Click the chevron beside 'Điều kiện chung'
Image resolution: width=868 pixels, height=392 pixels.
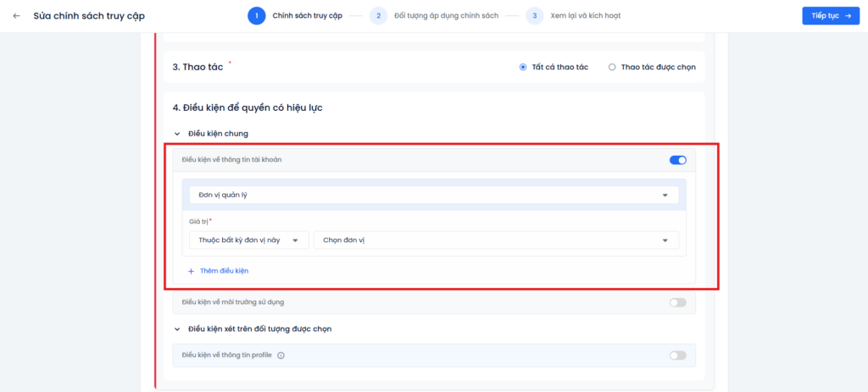coord(177,134)
